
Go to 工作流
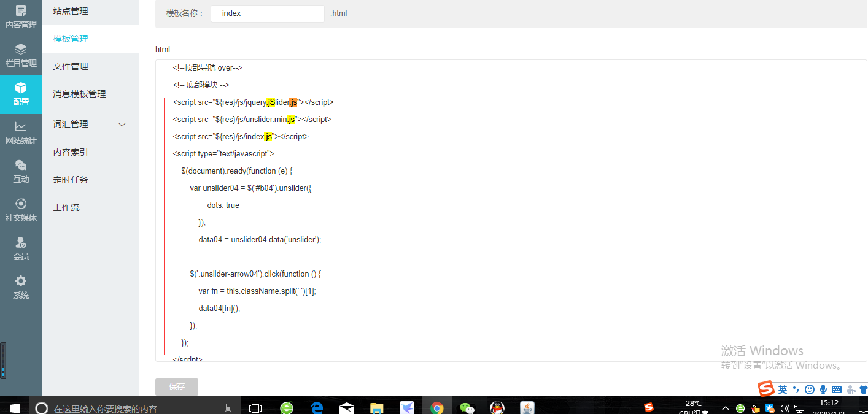pos(66,207)
